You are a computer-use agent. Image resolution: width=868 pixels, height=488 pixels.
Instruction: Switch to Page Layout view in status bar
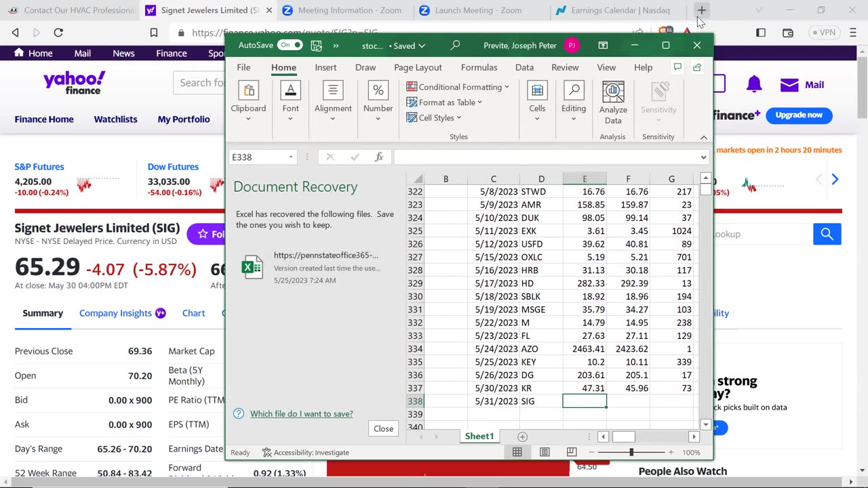click(545, 452)
